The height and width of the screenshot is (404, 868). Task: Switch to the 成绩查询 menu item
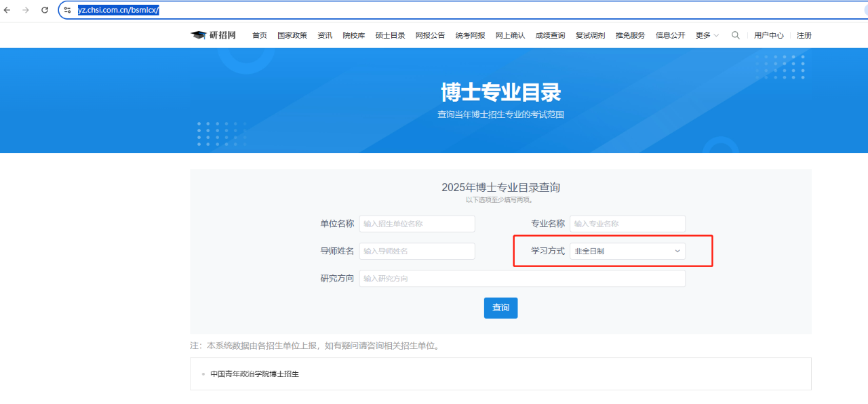[550, 35]
